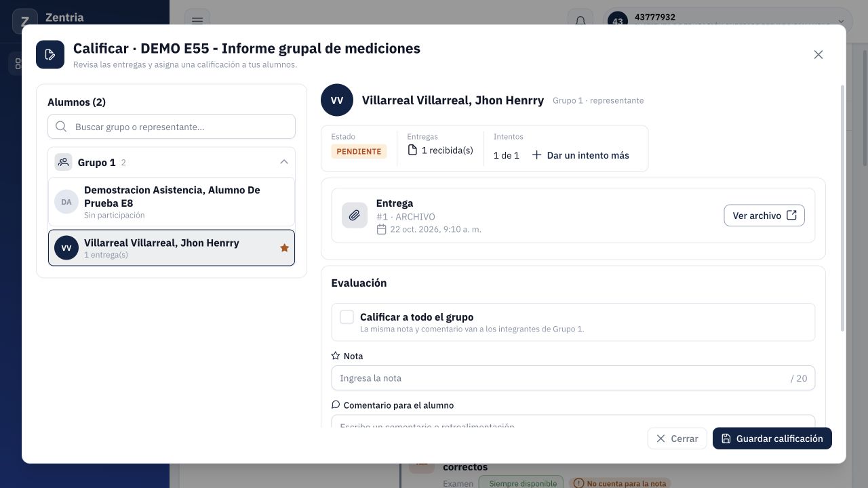
Task: Click the search magnifier icon in Alumnos
Action: pos(61,127)
